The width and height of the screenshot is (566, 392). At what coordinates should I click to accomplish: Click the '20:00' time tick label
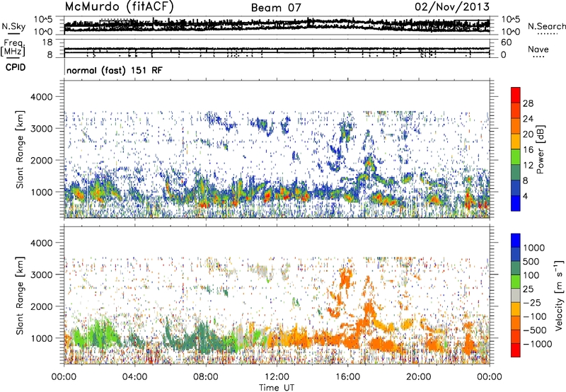click(418, 377)
